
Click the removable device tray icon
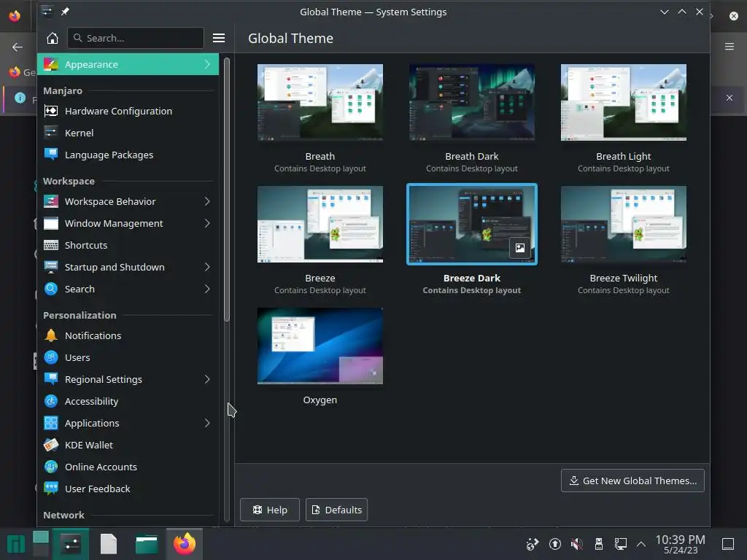(599, 544)
